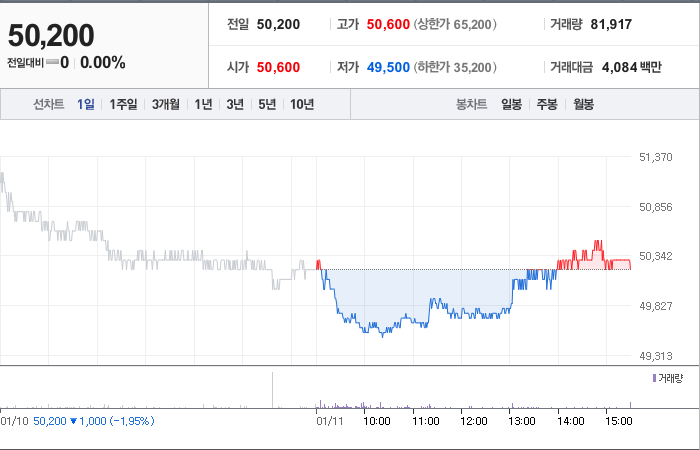Open the 주봉 candlestick chart

click(x=547, y=104)
